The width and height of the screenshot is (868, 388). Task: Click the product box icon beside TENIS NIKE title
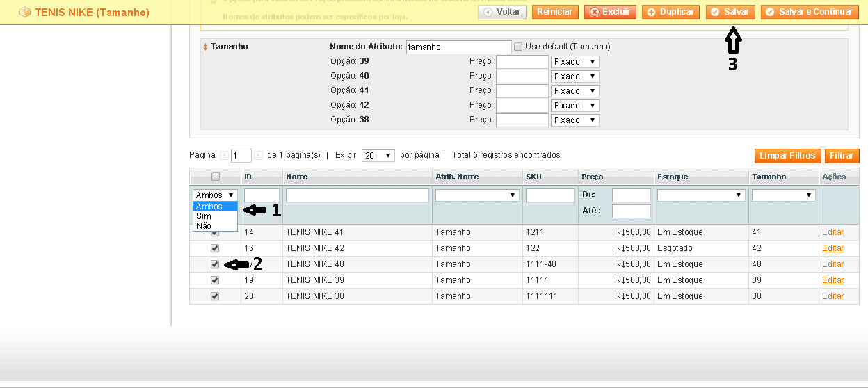pos(25,13)
